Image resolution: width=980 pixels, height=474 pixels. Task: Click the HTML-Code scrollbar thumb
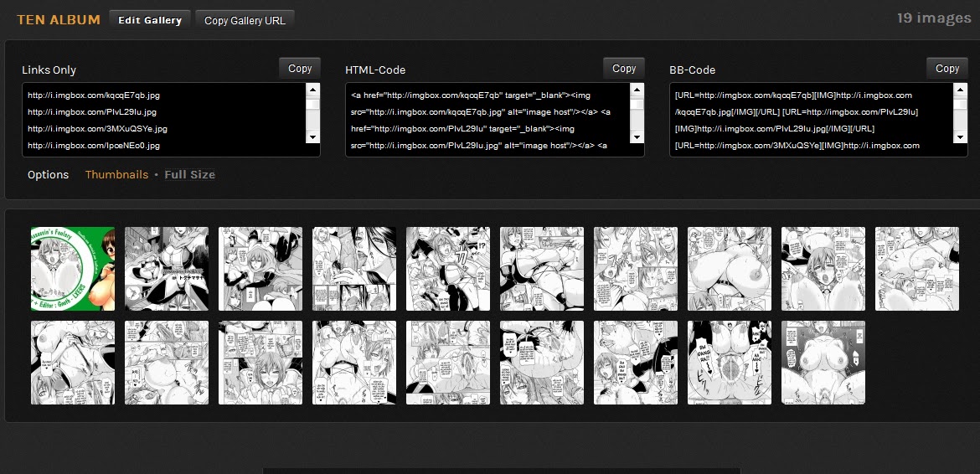coord(637,103)
